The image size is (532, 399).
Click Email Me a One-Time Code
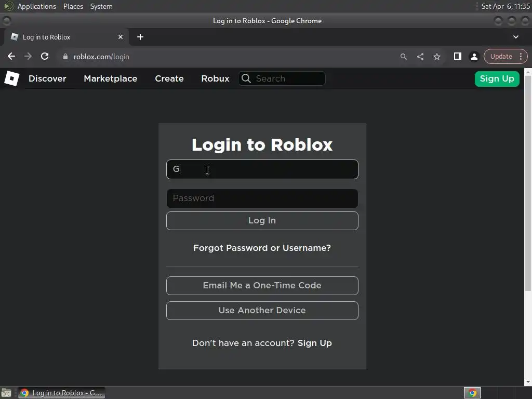[x=262, y=286]
